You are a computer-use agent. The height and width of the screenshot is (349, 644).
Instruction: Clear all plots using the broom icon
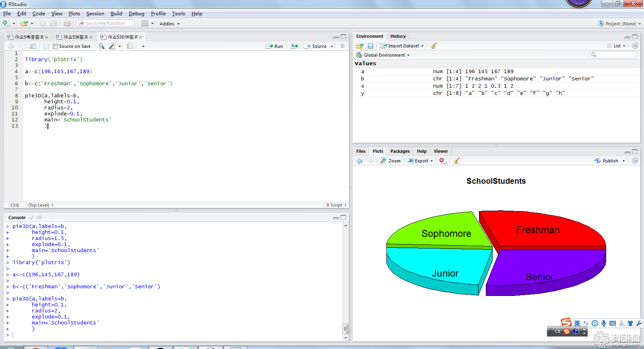pos(456,161)
